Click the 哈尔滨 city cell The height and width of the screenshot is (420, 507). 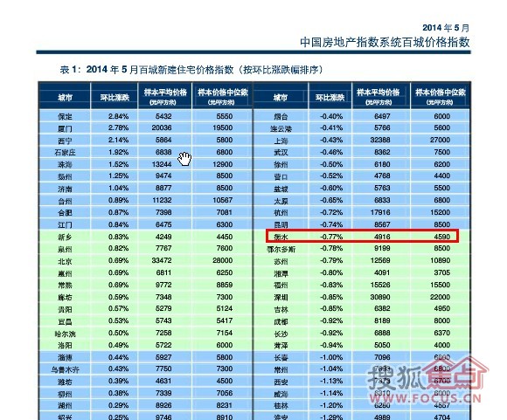pos(65,334)
